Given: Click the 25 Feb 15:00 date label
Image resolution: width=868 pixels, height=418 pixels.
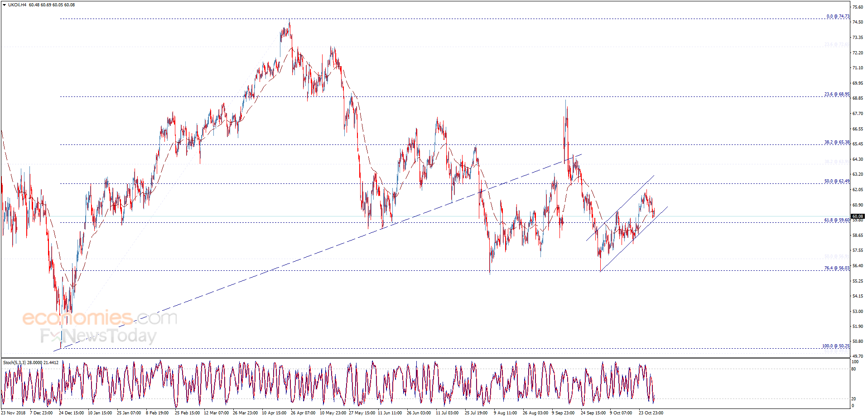Looking at the screenshot, I should click(187, 413).
